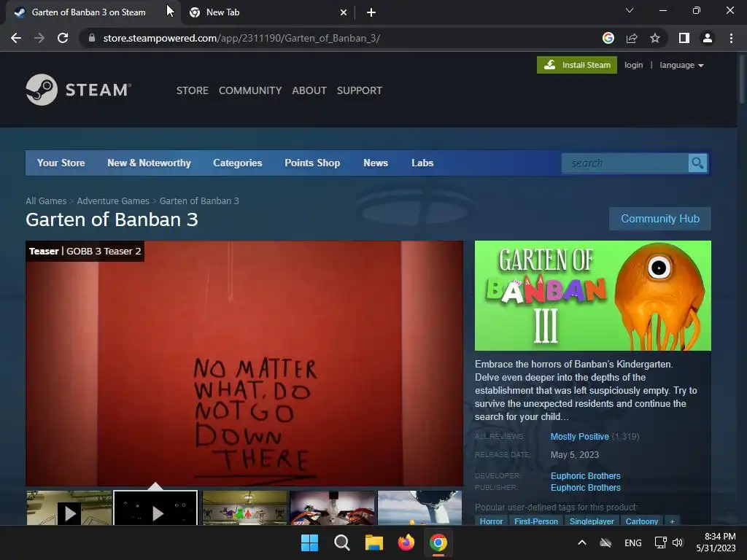
Task: Click the Chrome icon on the taskbar
Action: [x=438, y=542]
